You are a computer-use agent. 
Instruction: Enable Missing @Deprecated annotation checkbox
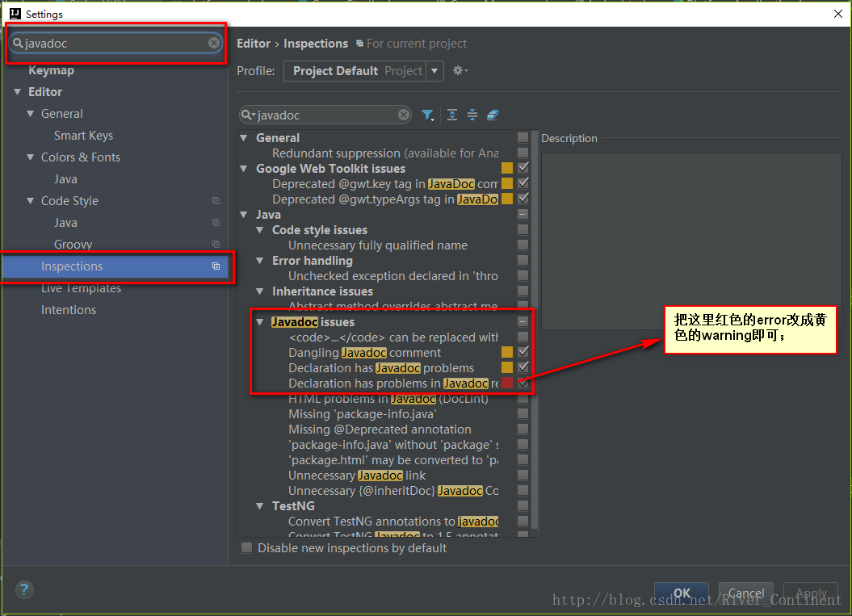click(523, 429)
